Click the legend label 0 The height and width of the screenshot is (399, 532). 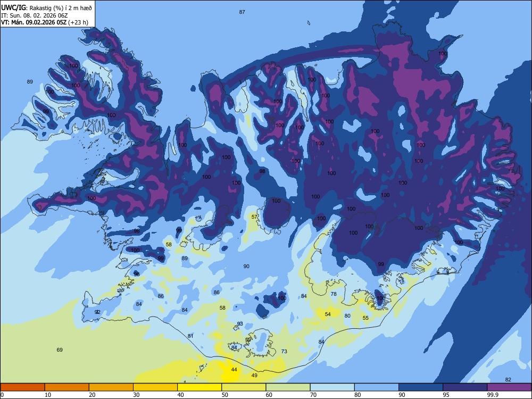click(x=2, y=395)
